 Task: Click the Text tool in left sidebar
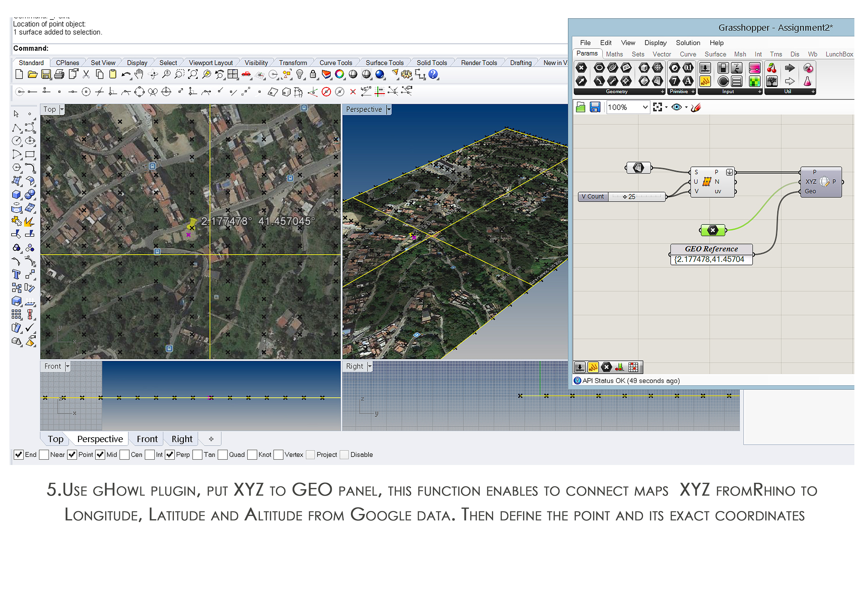(16, 274)
